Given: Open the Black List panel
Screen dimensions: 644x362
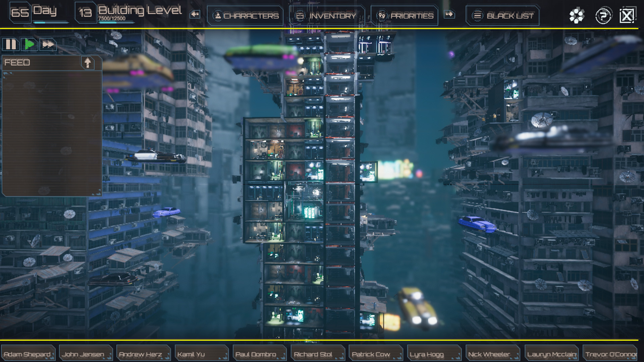Looking at the screenshot, I should click(x=502, y=16).
